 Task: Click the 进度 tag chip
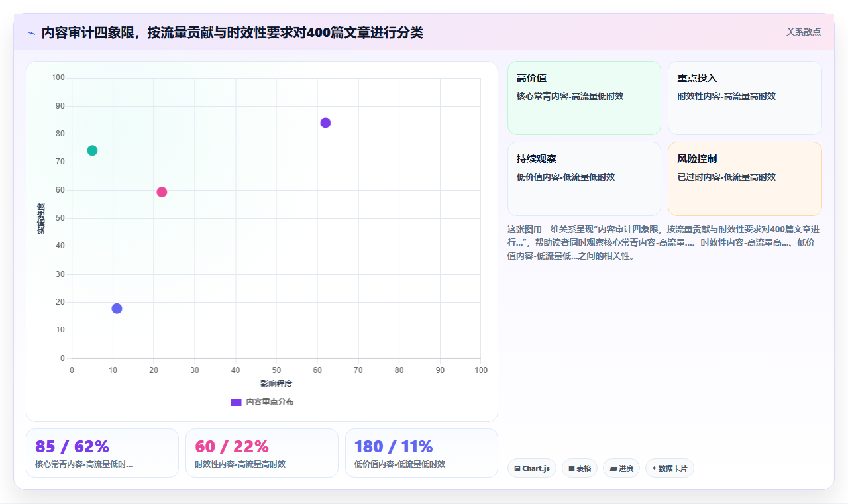[621, 468]
